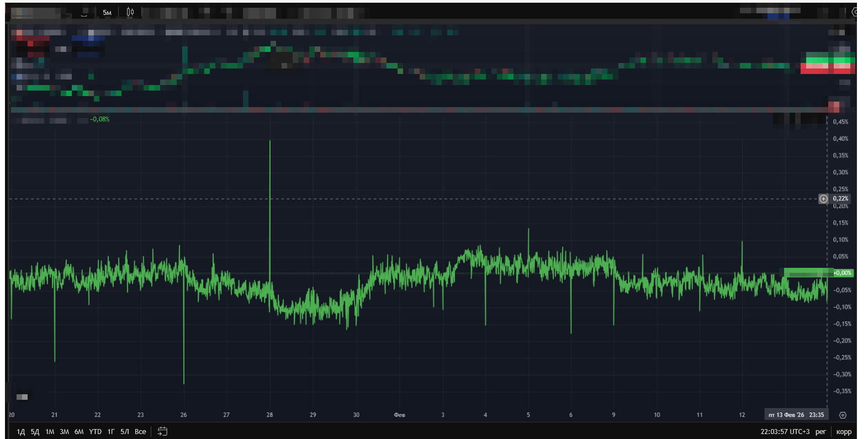Open the 5м interval dropdown
868x439 pixels.
107,12
